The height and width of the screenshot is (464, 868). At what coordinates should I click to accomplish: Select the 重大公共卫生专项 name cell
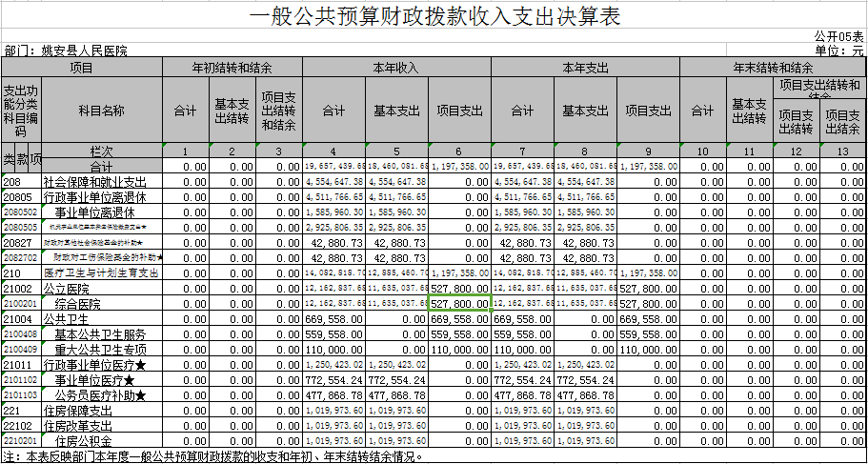[100, 350]
